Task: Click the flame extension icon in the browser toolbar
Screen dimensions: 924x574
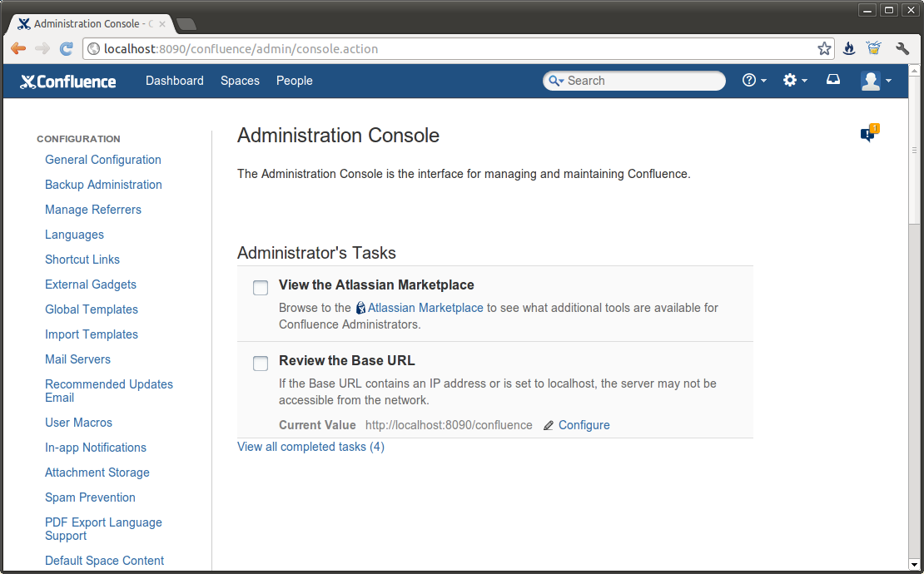Action: pos(848,48)
